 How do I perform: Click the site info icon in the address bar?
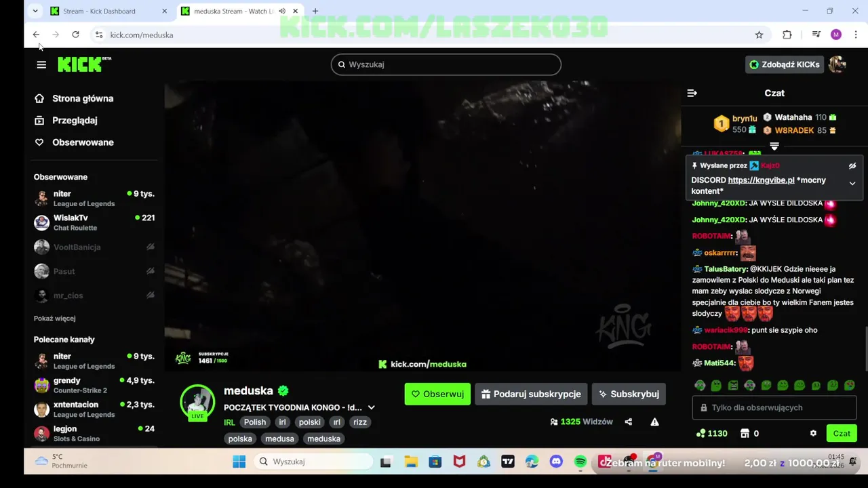[99, 35]
